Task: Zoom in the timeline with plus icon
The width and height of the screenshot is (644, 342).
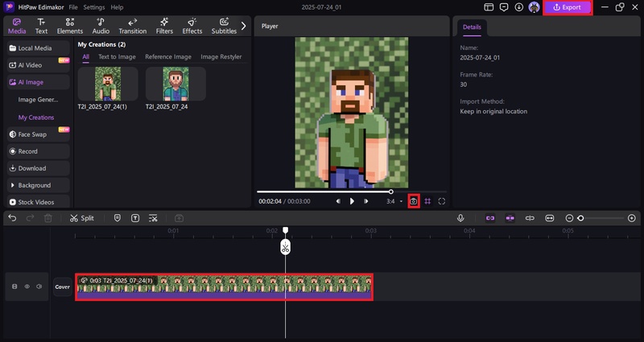Action: point(632,218)
